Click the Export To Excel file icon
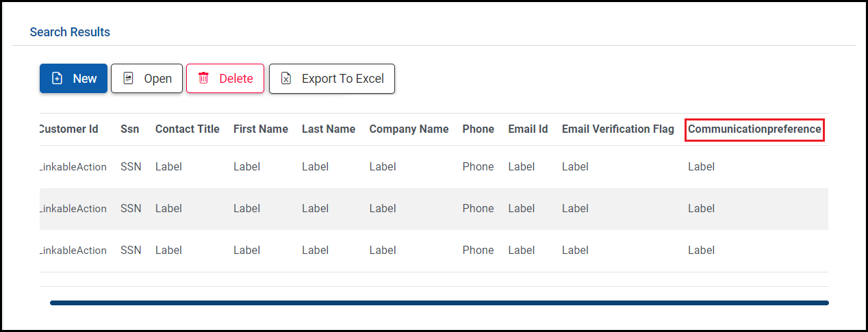 tap(287, 79)
